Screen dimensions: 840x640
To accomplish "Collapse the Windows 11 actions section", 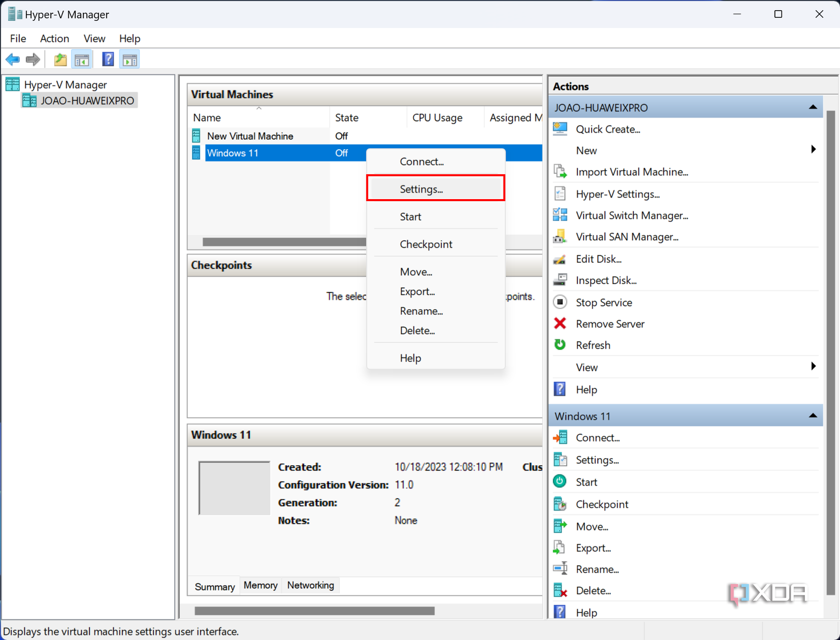I will click(x=813, y=416).
